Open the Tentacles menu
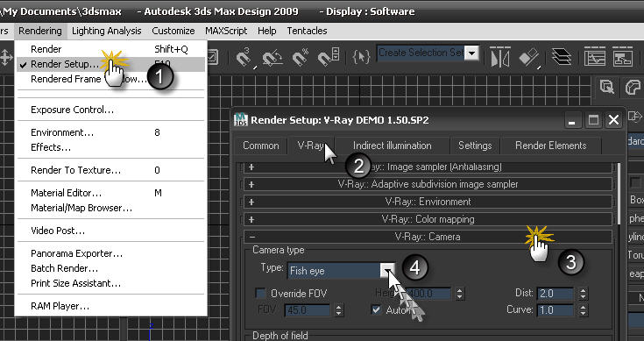Image resolution: width=644 pixels, height=341 pixels. coord(307,31)
